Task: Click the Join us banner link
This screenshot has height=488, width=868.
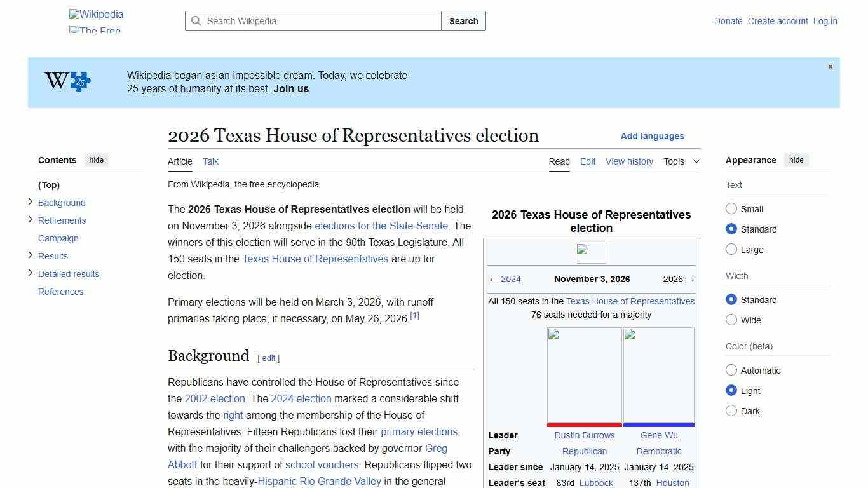Action: 290,88
